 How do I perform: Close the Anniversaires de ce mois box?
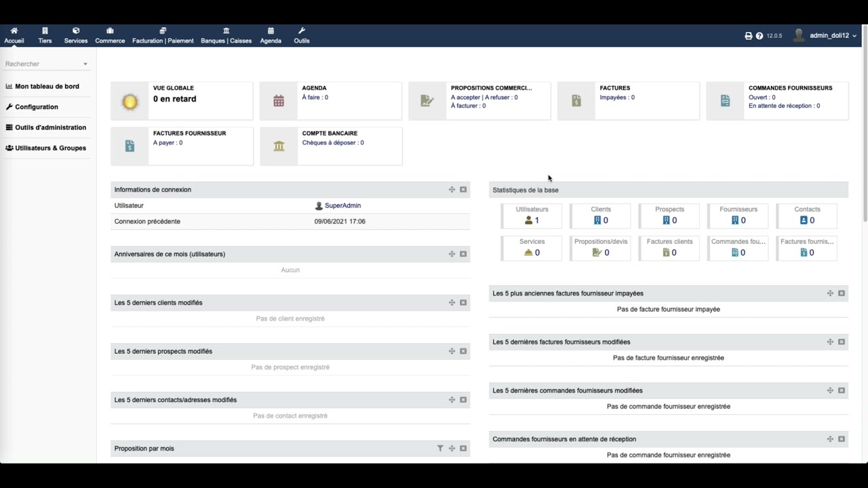point(463,254)
